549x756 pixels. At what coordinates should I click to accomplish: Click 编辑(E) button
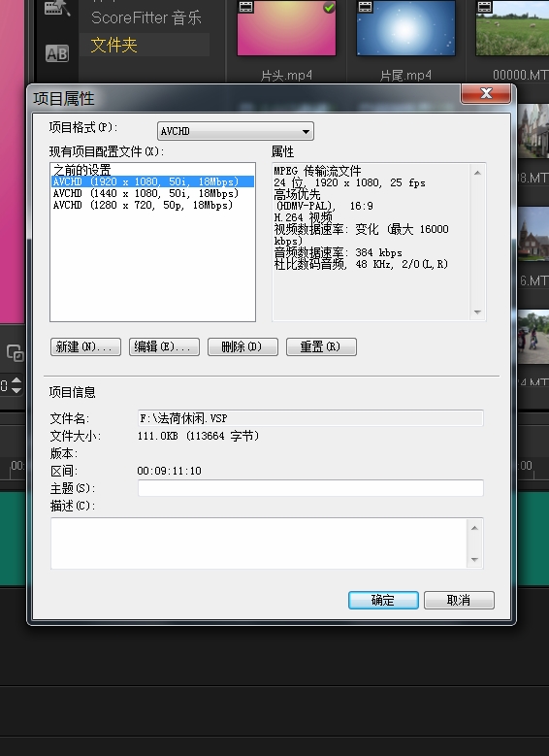point(164,346)
